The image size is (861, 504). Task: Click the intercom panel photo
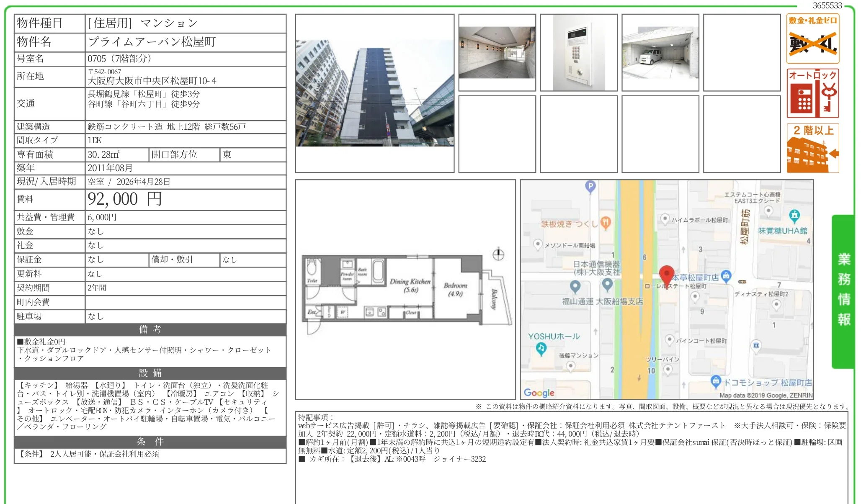pos(580,53)
